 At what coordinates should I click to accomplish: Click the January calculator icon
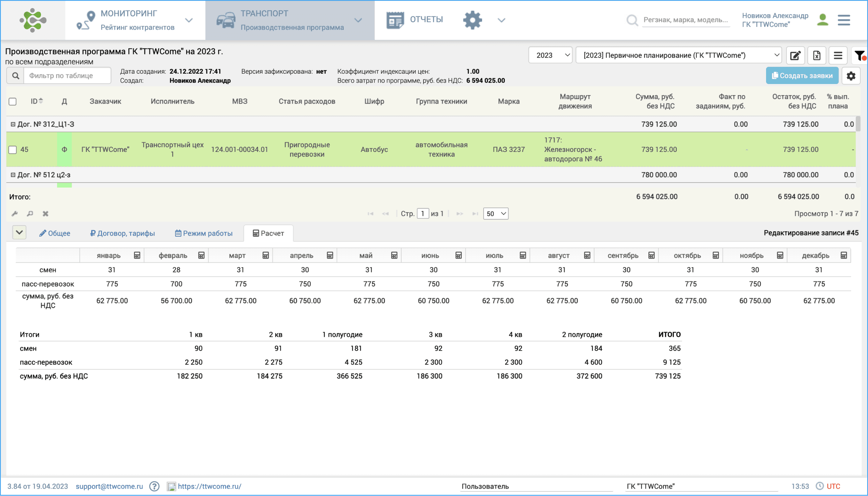137,255
